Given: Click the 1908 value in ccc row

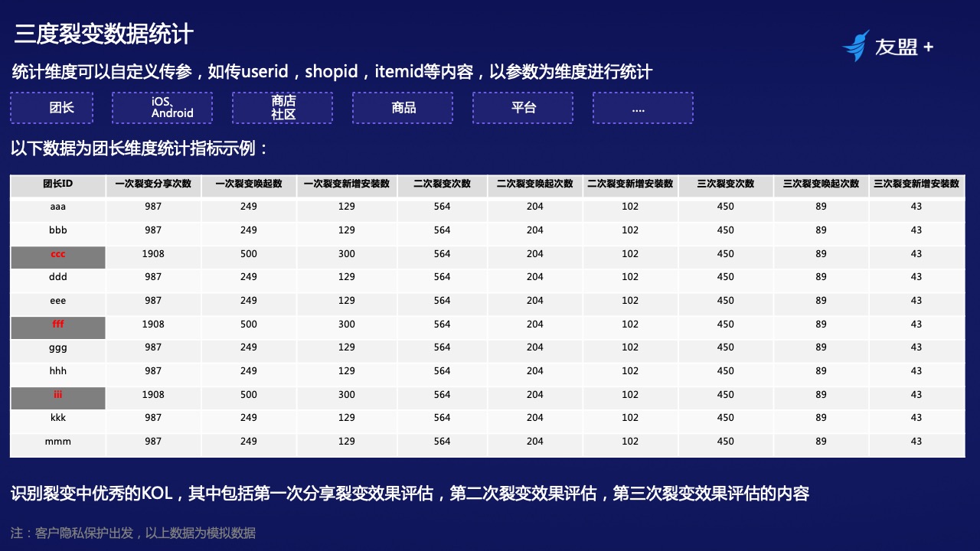Looking at the screenshot, I should pos(152,253).
